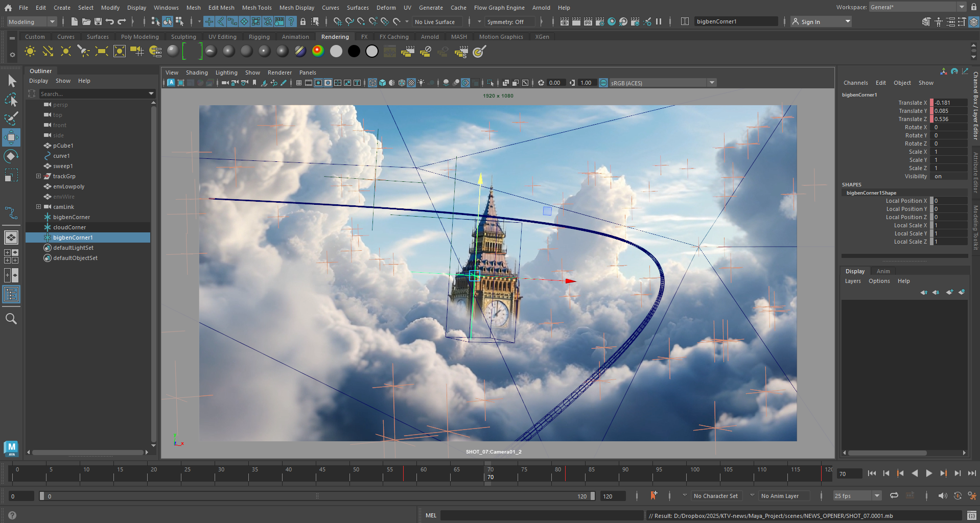Open the viewport Renderer menu
The height and width of the screenshot is (523, 980).
point(279,73)
